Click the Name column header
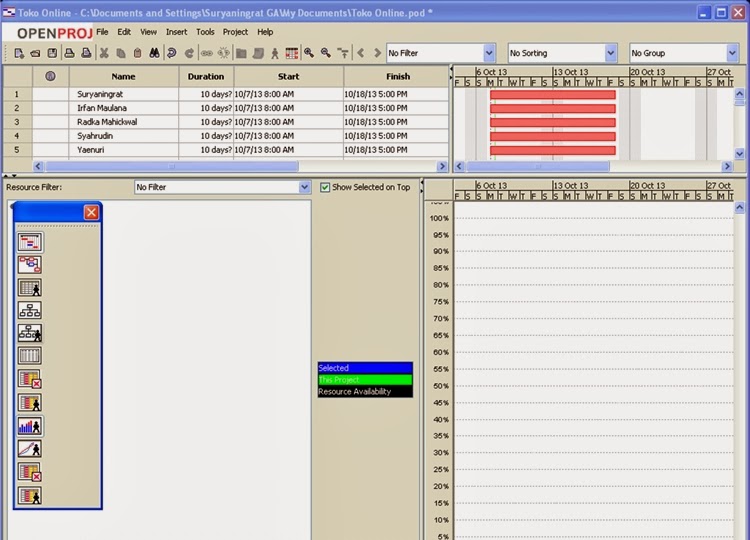750x540 pixels. (124, 77)
